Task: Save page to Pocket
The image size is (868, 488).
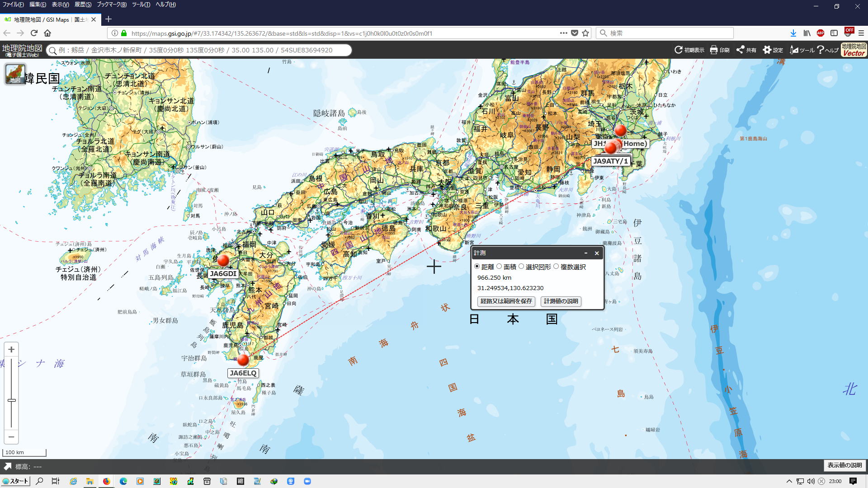Action: click(575, 33)
